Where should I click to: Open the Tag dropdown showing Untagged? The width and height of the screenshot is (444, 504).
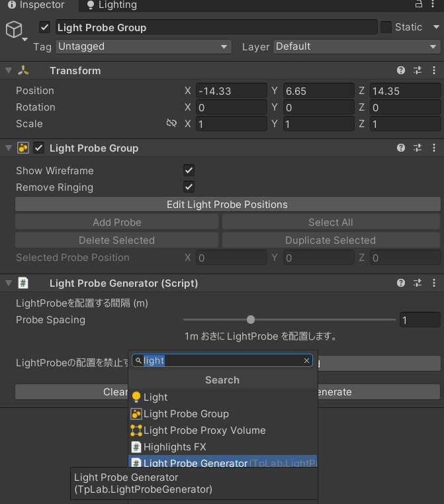click(142, 47)
